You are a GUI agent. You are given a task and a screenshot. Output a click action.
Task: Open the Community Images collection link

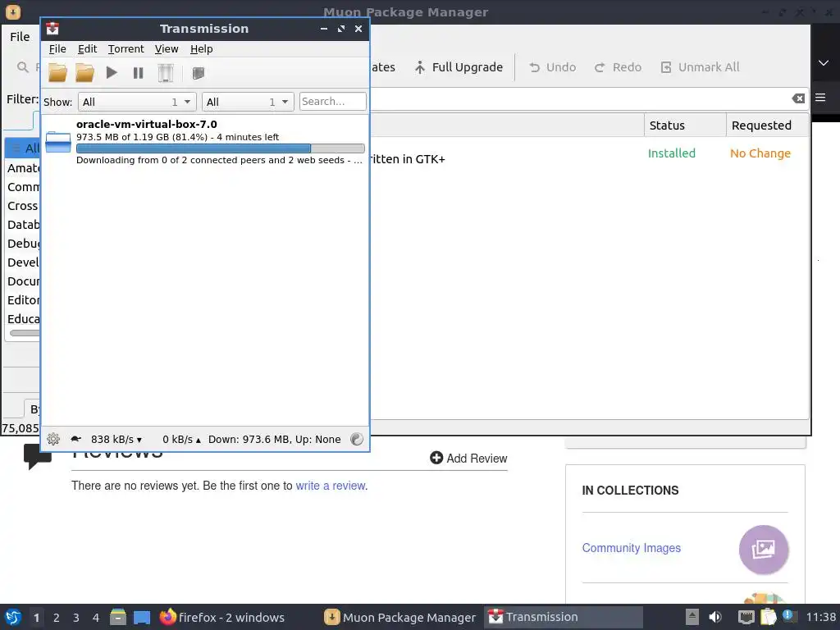[631, 547]
